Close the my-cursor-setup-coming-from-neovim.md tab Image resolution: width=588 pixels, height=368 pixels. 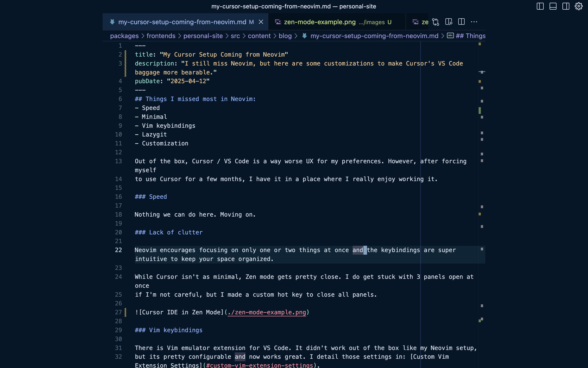(261, 22)
